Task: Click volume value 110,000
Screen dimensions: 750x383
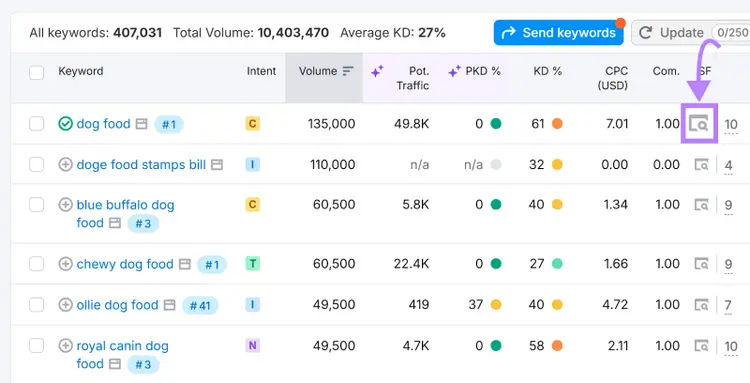Action: click(332, 164)
